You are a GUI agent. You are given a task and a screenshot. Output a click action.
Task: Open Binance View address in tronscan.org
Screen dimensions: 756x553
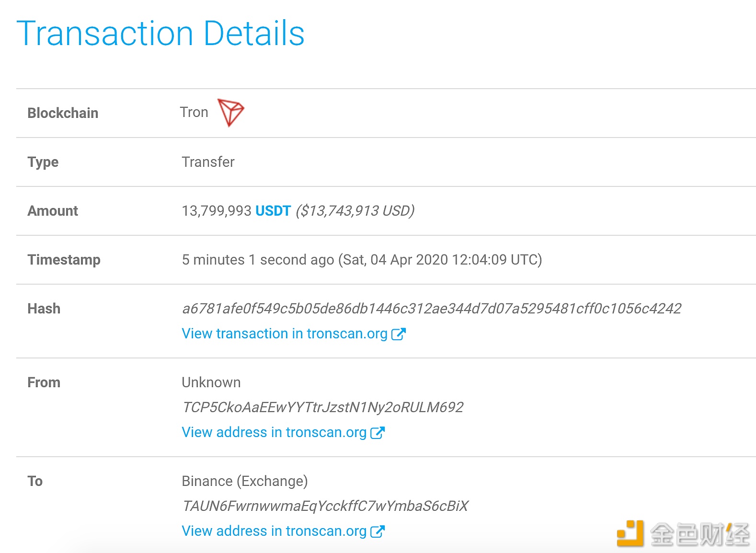click(x=274, y=531)
